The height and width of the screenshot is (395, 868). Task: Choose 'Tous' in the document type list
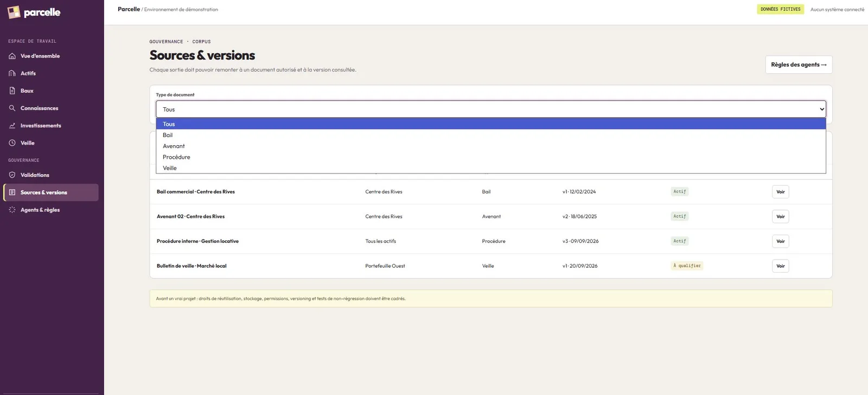coord(491,124)
